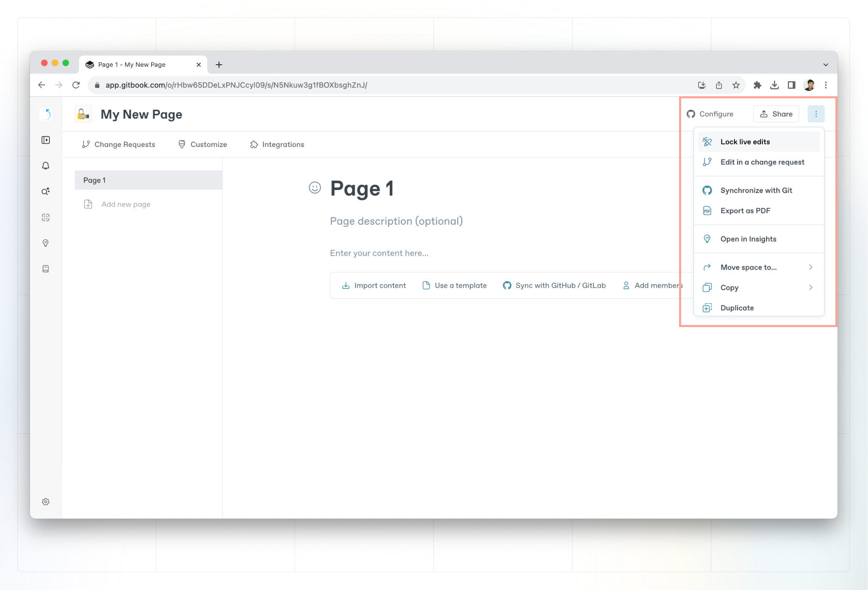The image size is (868, 590).
Task: Click Import content button
Action: 374,286
